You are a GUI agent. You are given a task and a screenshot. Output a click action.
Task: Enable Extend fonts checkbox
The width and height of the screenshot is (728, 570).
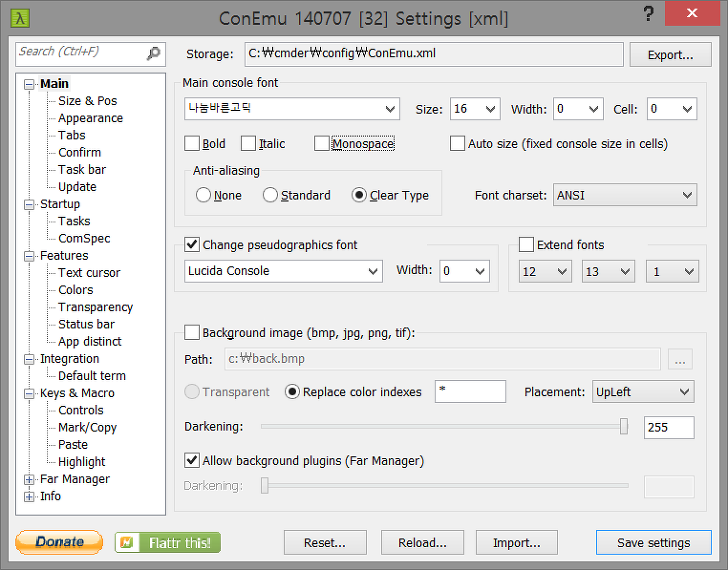coord(526,244)
